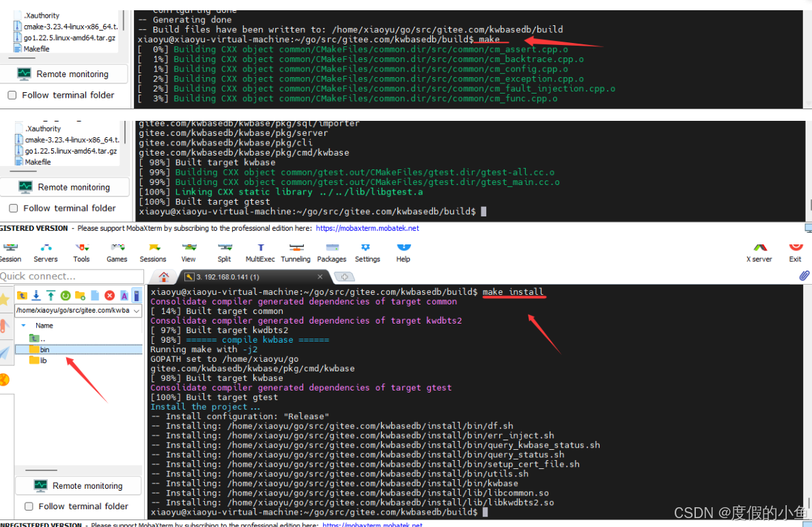Click the Split terminal toolbar icon
The height and width of the screenshot is (527, 812).
point(224,251)
